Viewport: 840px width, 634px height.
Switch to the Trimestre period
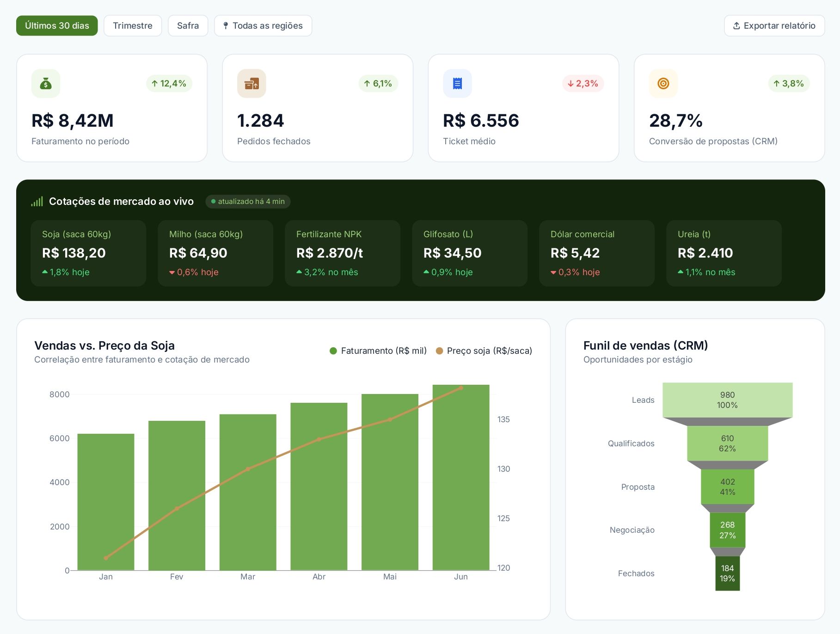click(133, 26)
